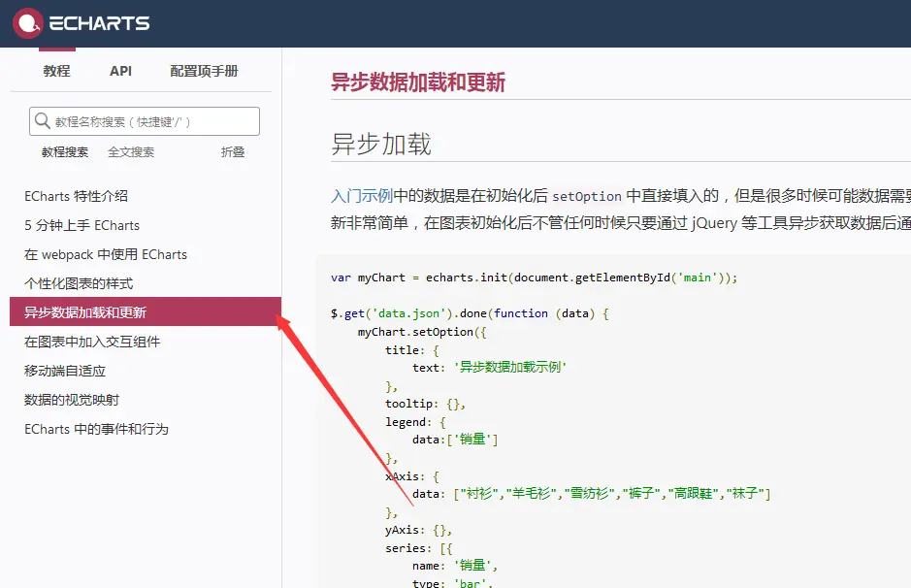
Task: Click the '异步数据加载示例' title string
Action: pos(510,367)
